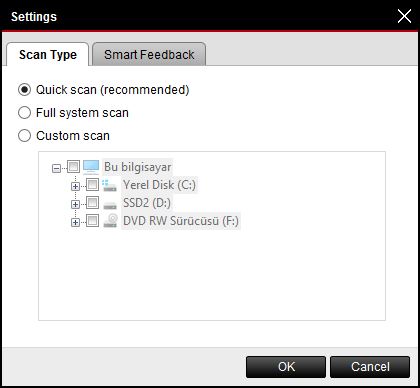
Task: Expand the SSD2 (D:) tree node
Action: click(x=75, y=204)
